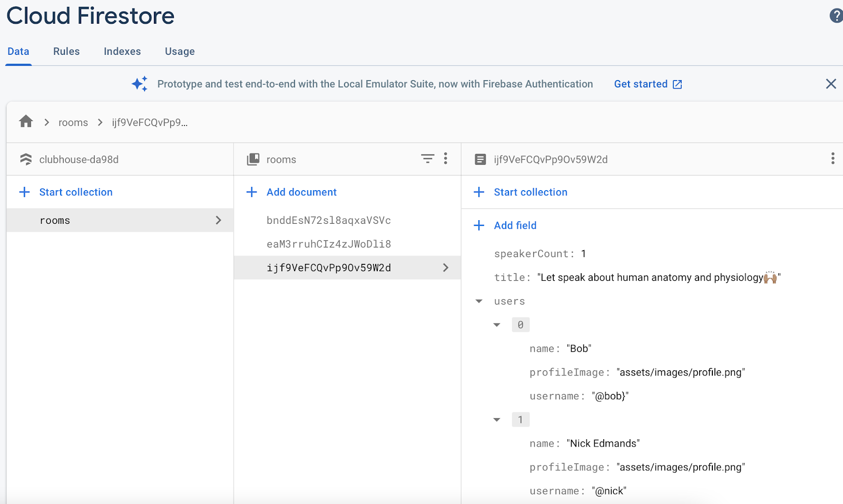
Task: Select document ijf9VeFCQvPp9Ov59W2d in the list
Action: [348, 268]
